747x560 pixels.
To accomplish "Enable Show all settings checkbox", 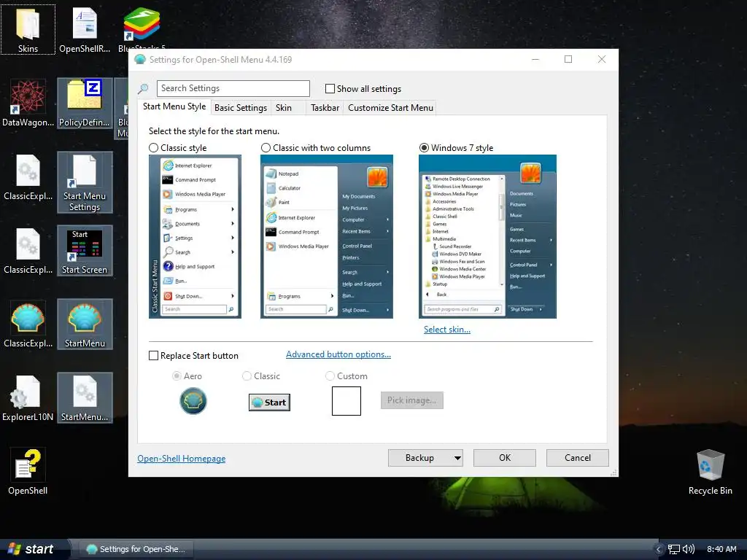I will point(330,88).
